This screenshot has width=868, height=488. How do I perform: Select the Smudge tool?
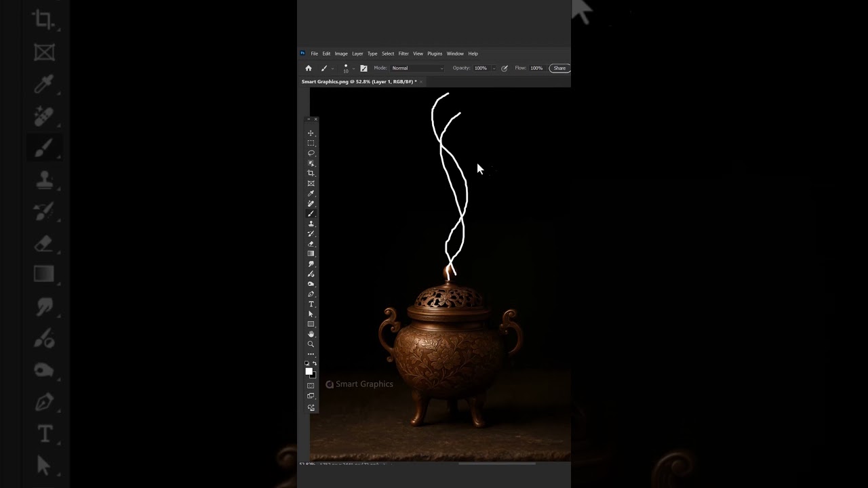311,264
